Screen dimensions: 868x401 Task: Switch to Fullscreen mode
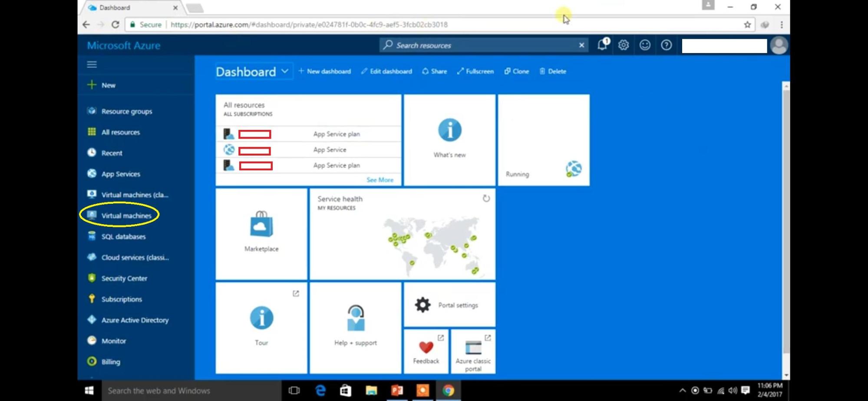(475, 71)
